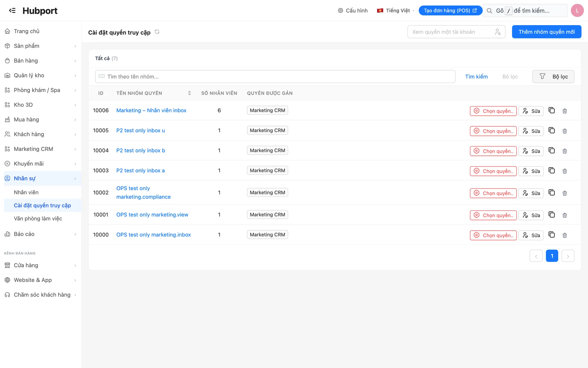Delete the OPS test only marketing.compliance group
Viewport: 588px width, 368px height.
[x=565, y=193]
